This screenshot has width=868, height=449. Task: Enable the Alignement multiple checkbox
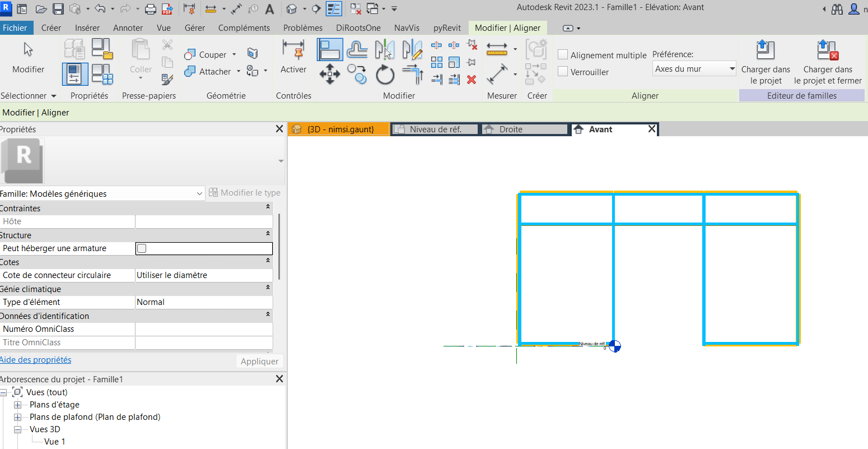click(x=563, y=55)
